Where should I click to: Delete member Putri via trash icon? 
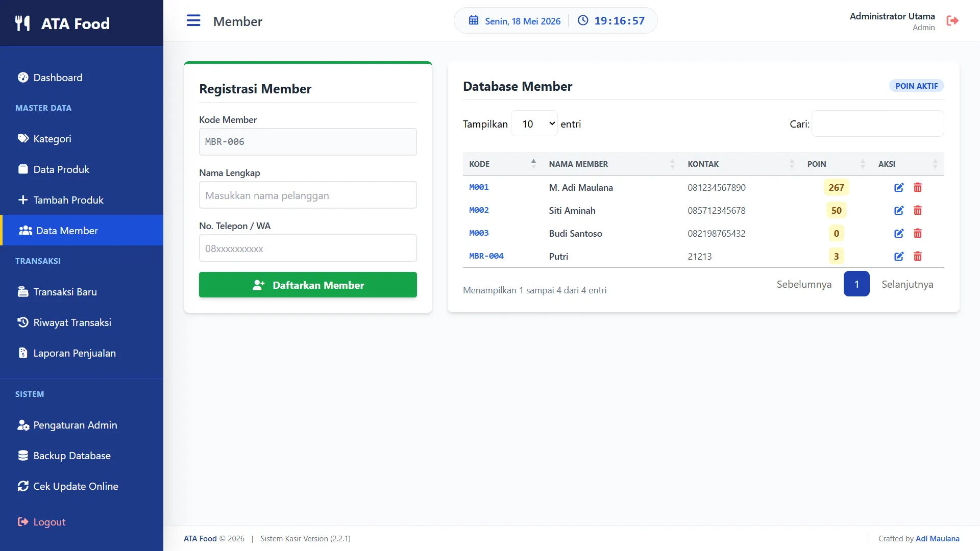click(x=918, y=257)
